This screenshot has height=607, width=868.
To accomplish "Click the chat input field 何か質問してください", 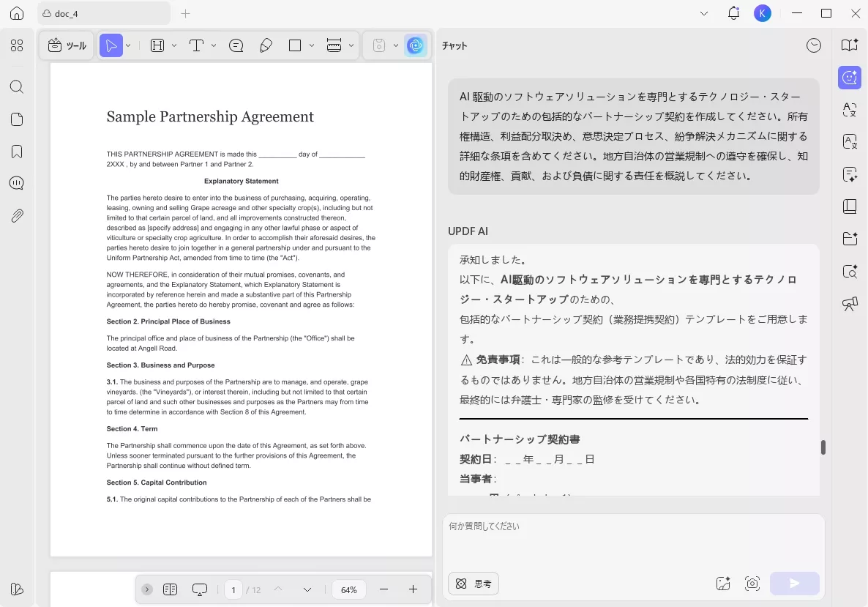I will coord(633,540).
